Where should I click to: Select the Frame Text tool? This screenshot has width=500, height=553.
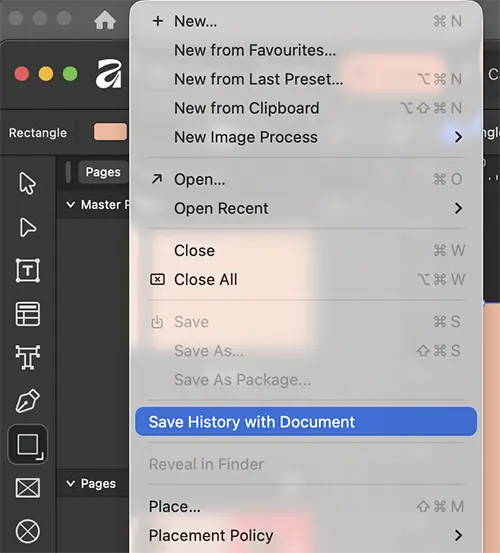(28, 271)
